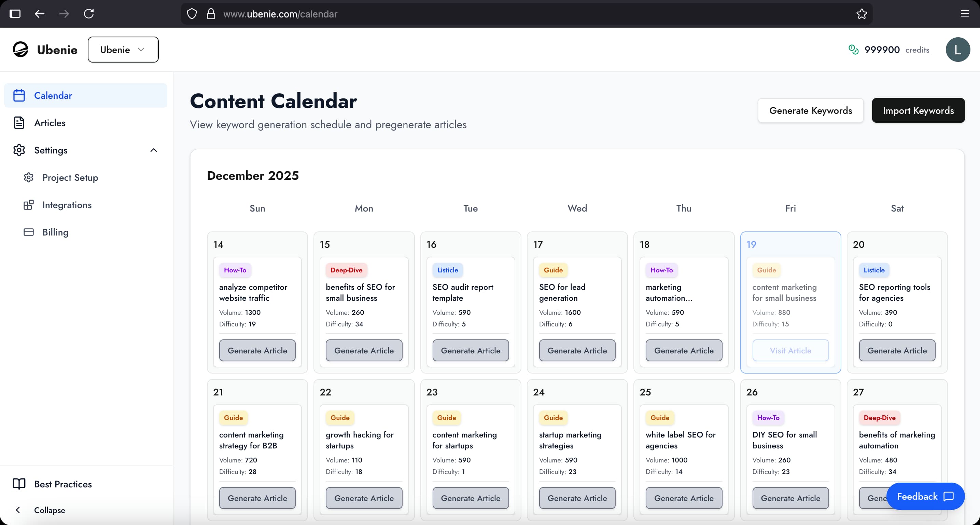
Task: Open Visit Article for December 19
Action: tap(790, 350)
